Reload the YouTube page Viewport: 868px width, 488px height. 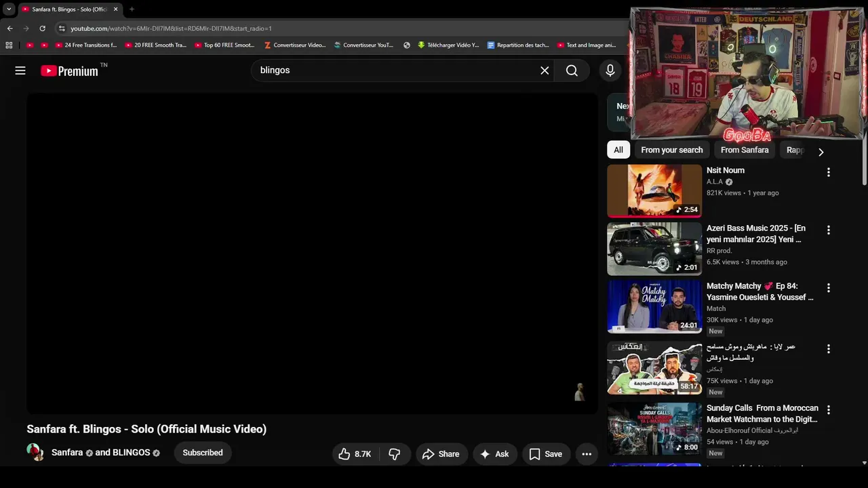(x=42, y=28)
